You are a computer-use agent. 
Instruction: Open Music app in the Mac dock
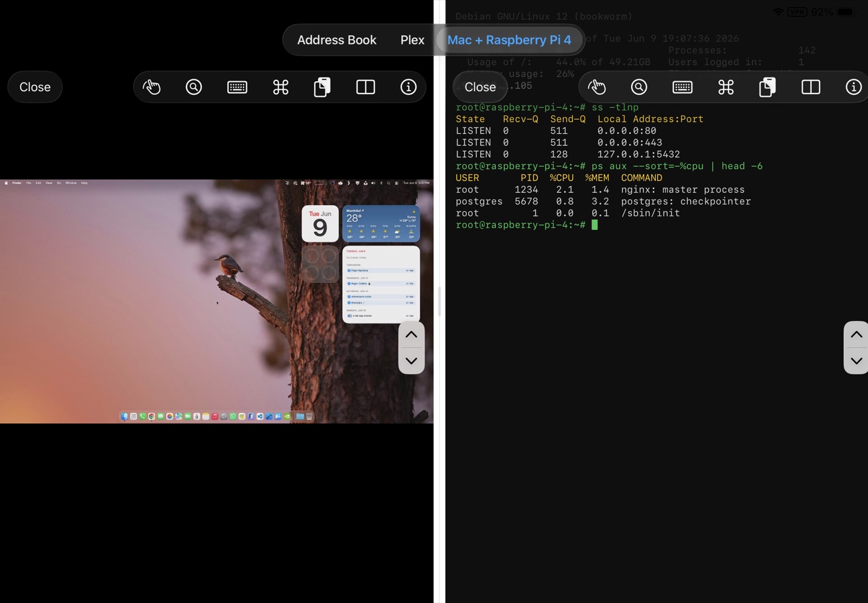click(x=215, y=416)
